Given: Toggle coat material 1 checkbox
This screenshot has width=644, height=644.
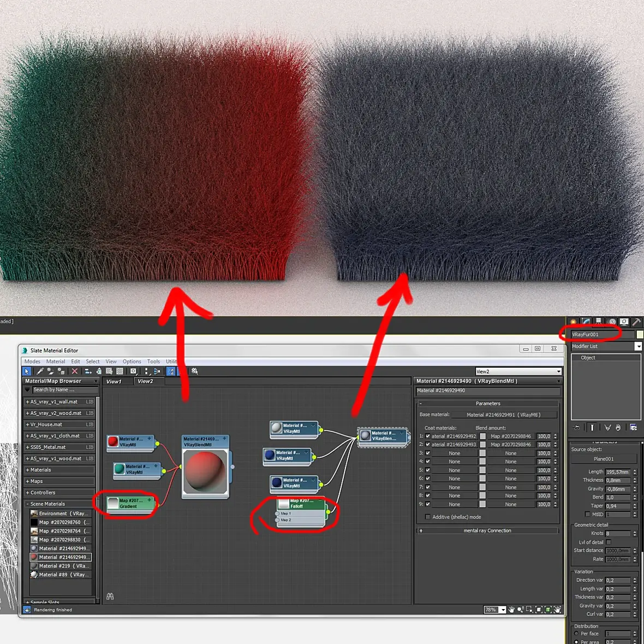Looking at the screenshot, I should point(428,436).
